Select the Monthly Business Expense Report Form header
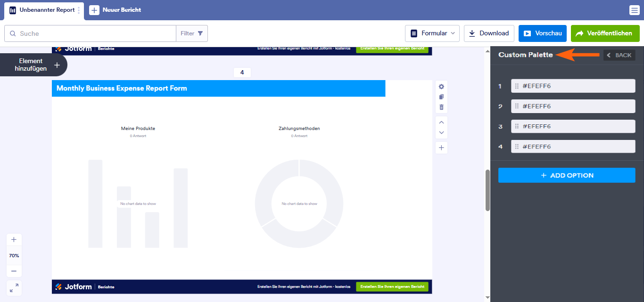This screenshot has width=644, height=302. click(218, 88)
